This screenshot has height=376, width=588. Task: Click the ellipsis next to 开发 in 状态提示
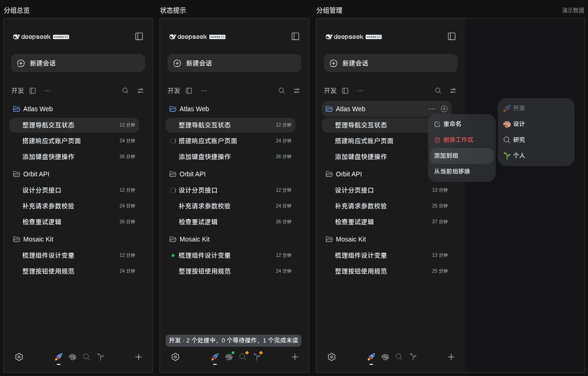204,91
